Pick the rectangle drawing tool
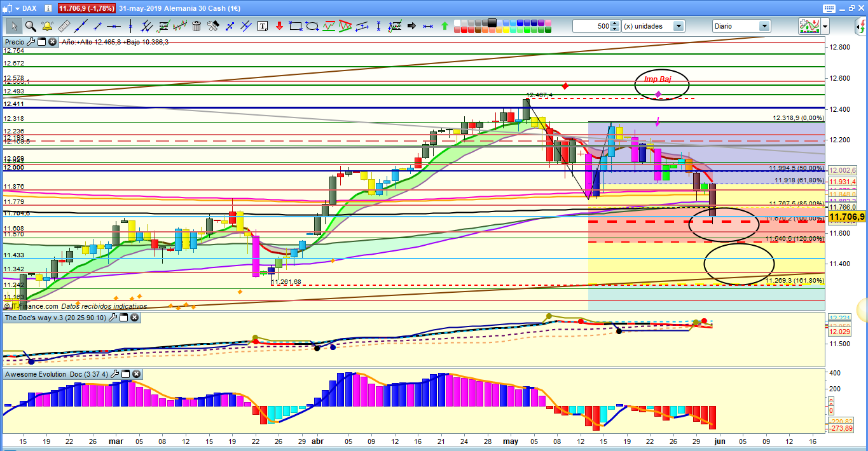Screen dimensions: 868x451 295,26
